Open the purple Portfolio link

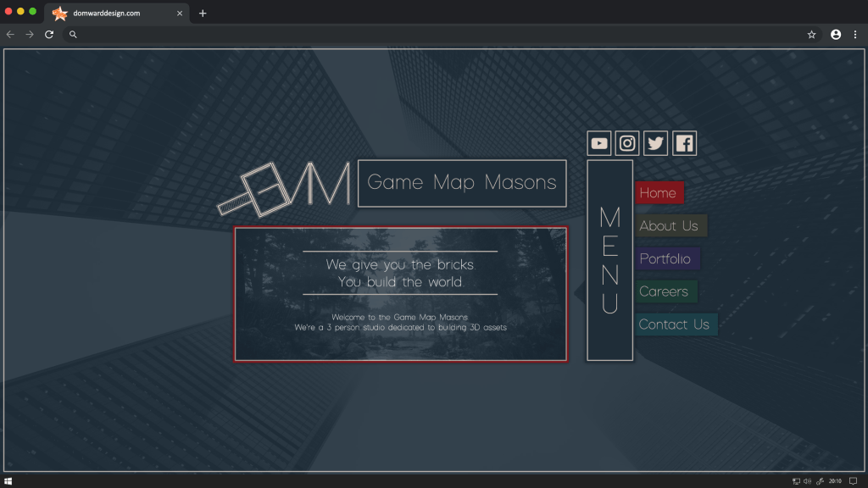(666, 259)
